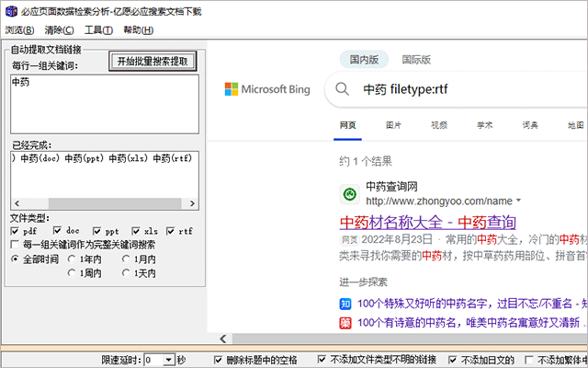
Task: Click left arrow of completed list scrollbar
Action: pyautogui.click(x=17, y=203)
